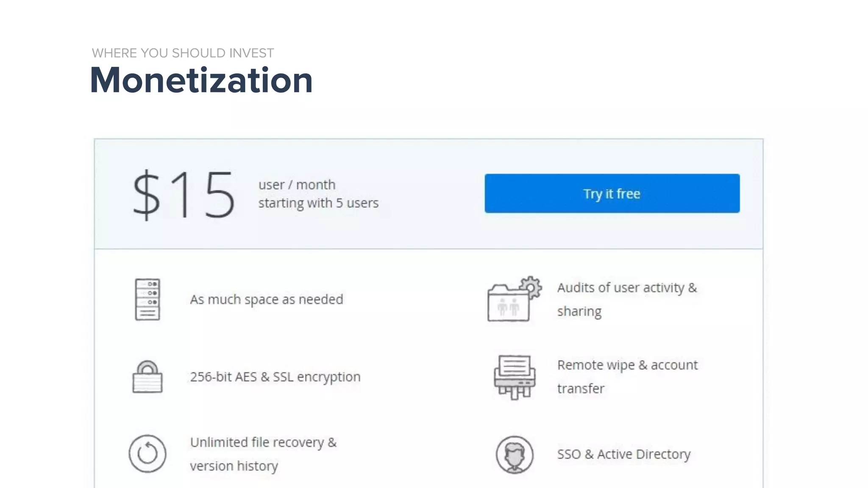The image size is (868, 488).
Task: Click the $15 price text
Action: [x=184, y=194]
